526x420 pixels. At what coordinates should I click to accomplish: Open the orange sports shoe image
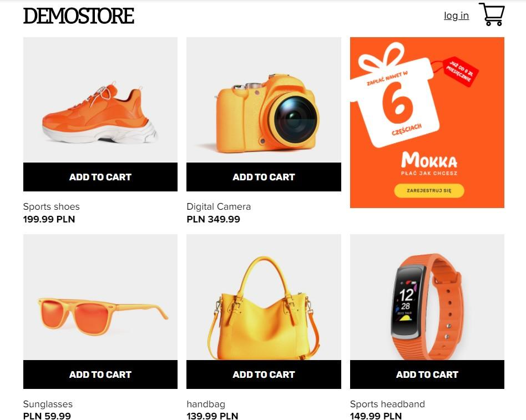(100, 100)
